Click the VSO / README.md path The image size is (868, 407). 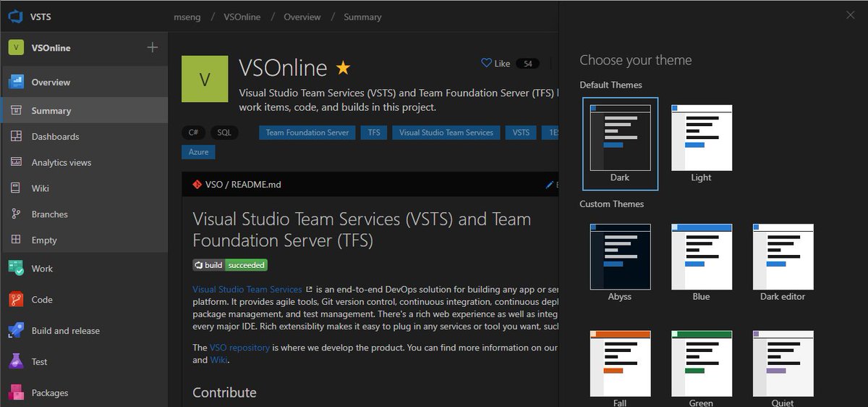coord(243,185)
